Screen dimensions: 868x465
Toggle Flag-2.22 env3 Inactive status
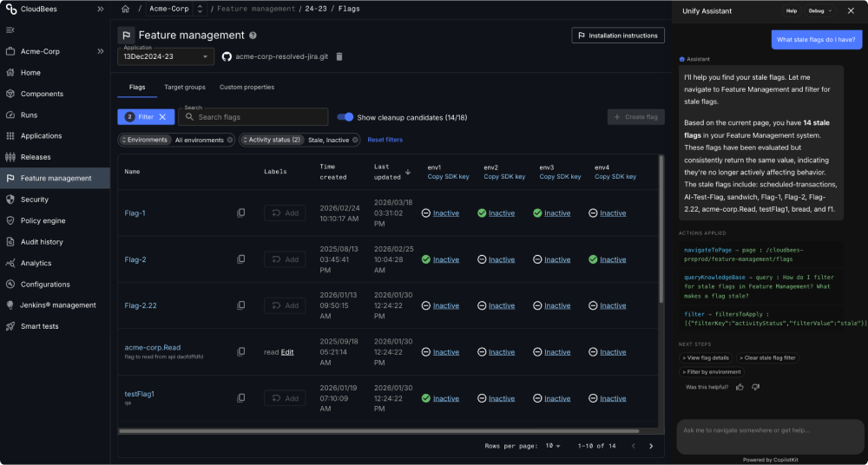pos(557,305)
